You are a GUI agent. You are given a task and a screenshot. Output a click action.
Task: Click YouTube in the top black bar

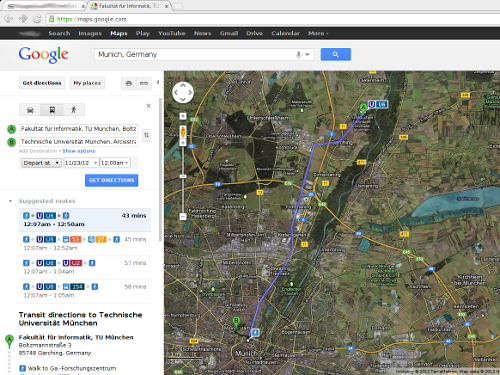tap(172, 33)
